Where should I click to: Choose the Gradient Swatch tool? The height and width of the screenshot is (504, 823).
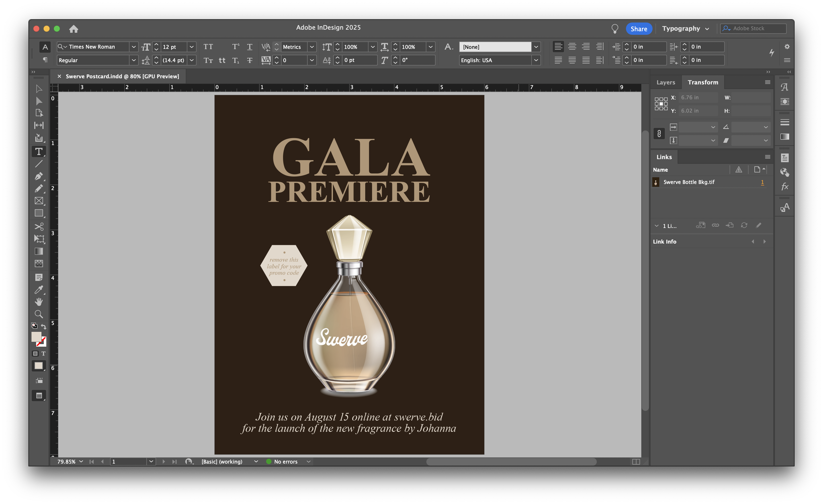coord(39,251)
